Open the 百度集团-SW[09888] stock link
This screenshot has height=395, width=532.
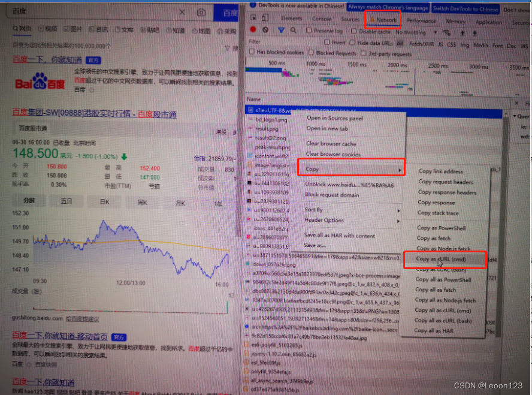[x=94, y=113]
